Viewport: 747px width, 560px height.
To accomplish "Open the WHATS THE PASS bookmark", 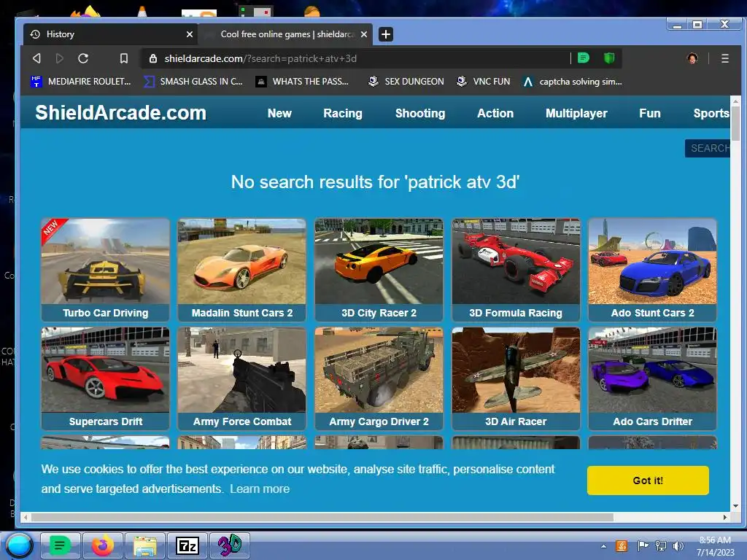I will [302, 82].
